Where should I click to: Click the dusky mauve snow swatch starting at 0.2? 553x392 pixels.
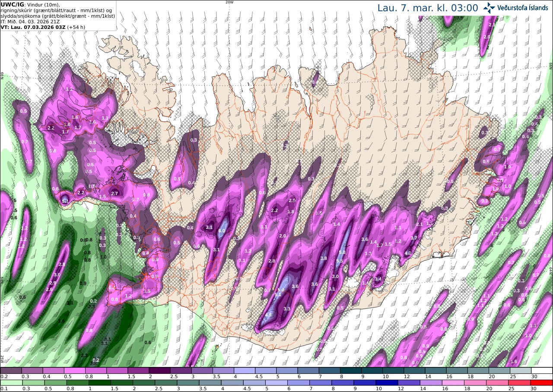[10, 370]
